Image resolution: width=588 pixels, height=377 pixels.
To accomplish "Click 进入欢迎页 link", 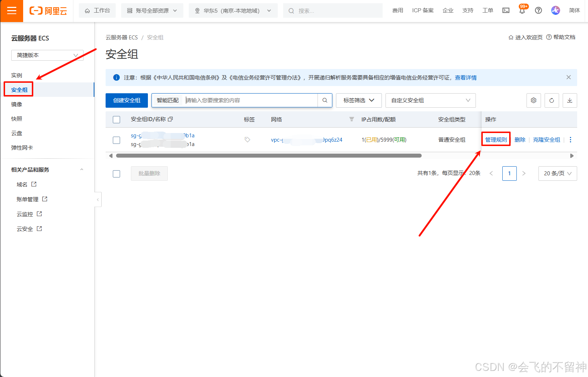I will pyautogui.click(x=525, y=37).
